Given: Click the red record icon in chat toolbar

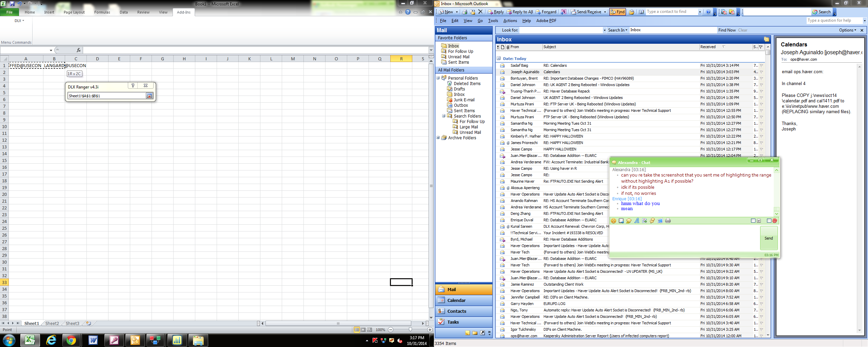Looking at the screenshot, I should (774, 221).
